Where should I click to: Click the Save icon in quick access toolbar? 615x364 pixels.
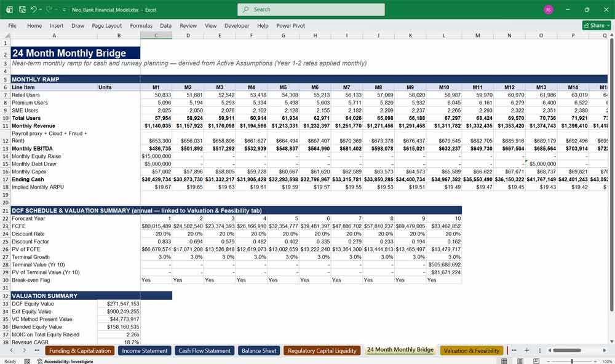point(22,9)
